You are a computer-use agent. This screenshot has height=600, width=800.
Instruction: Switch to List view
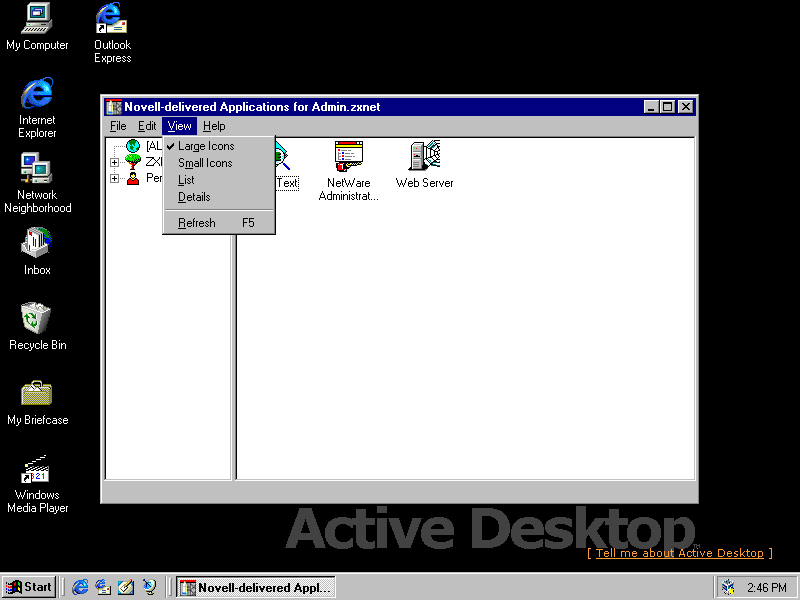click(219, 180)
